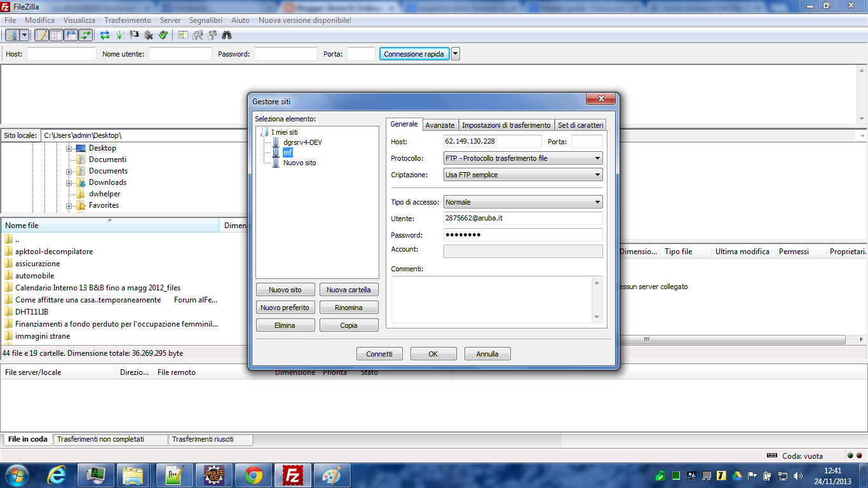Open the Visualizza menu
Viewport: 868px width, 488px height.
79,20
